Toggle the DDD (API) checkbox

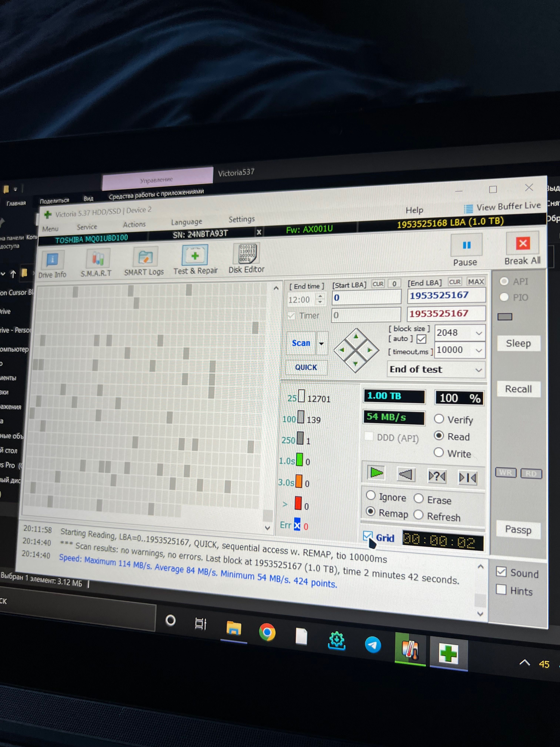369,436
